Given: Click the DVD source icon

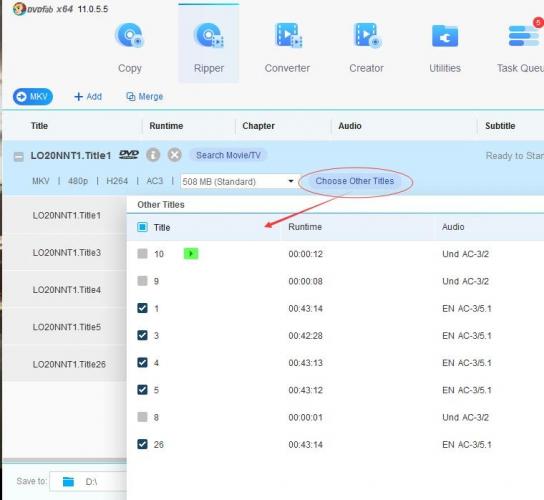Looking at the screenshot, I should click(x=129, y=154).
